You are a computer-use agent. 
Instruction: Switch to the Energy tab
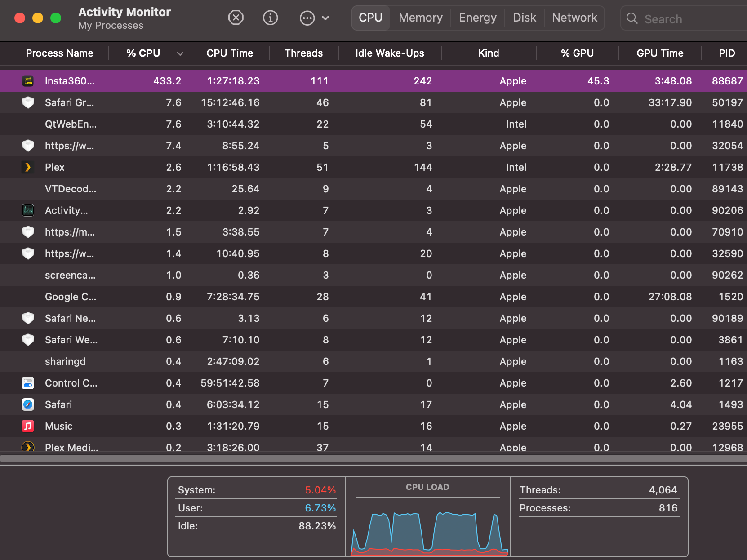[x=477, y=18]
